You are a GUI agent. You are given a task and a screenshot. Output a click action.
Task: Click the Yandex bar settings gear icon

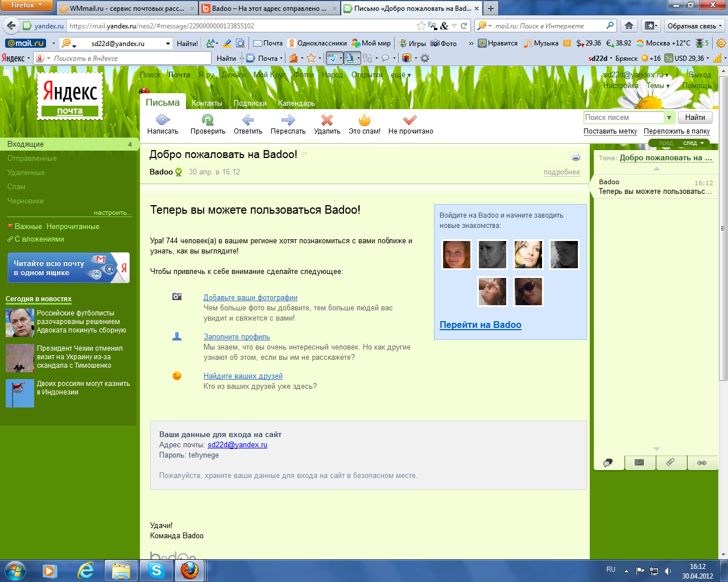tap(425, 58)
